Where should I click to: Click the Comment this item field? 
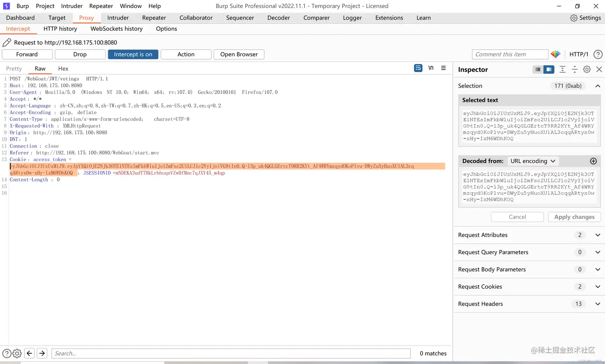pyautogui.click(x=510, y=54)
